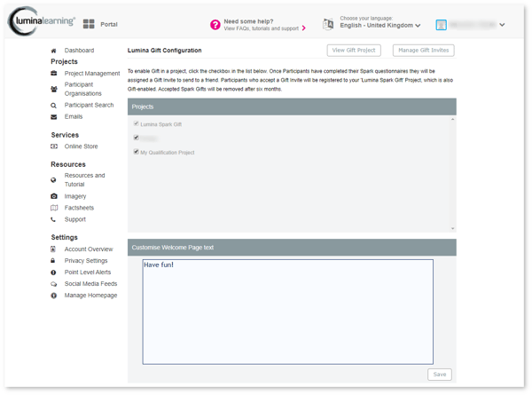The height and width of the screenshot is (395, 532).
Task: Open Factsheets page
Action: (x=79, y=208)
